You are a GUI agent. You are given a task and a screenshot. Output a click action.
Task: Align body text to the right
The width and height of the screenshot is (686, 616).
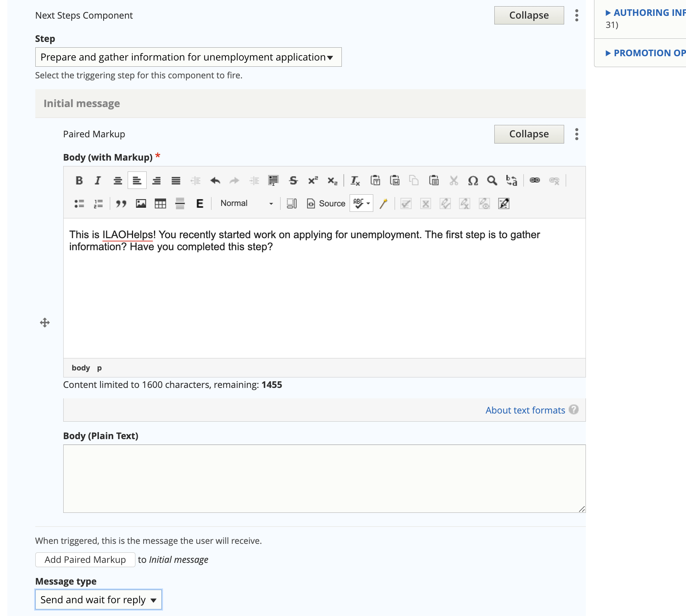point(156,180)
